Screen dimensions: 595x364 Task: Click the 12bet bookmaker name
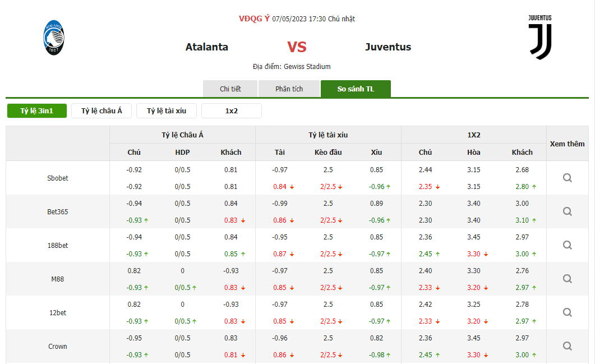coord(58,313)
